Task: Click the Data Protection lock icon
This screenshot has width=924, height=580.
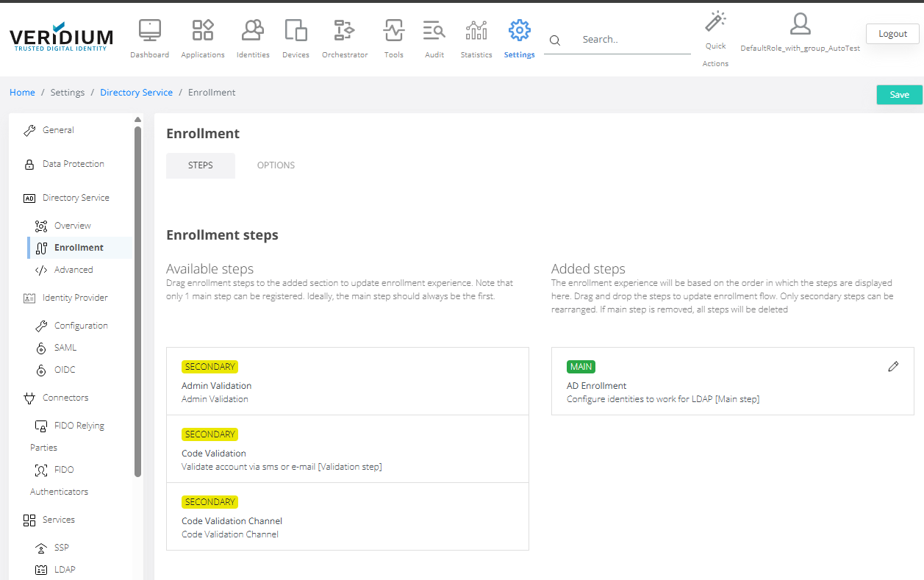Action: click(29, 164)
